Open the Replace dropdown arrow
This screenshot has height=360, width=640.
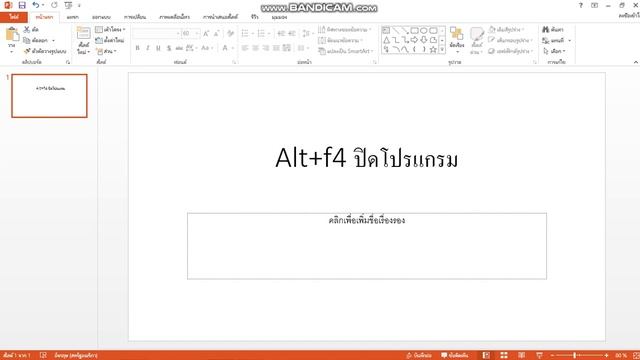click(569, 40)
